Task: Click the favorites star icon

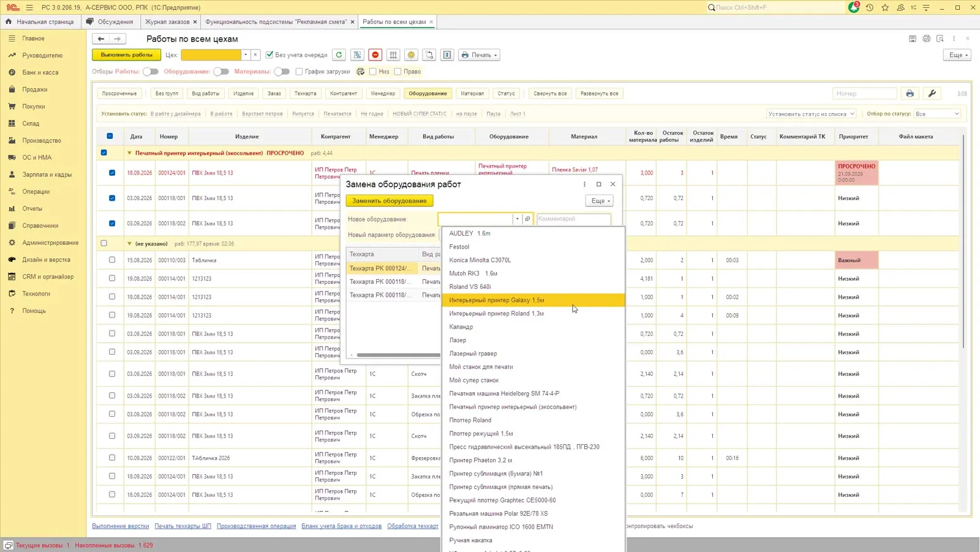Action: coord(885,7)
